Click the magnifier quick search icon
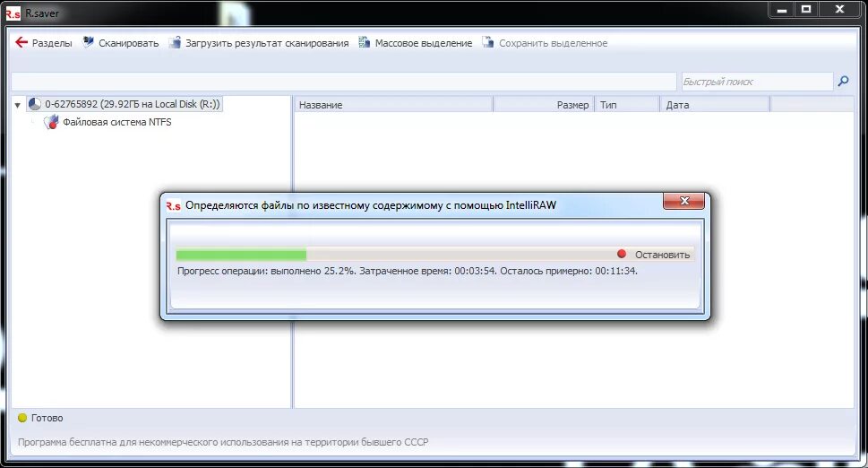This screenshot has width=868, height=468. [843, 82]
